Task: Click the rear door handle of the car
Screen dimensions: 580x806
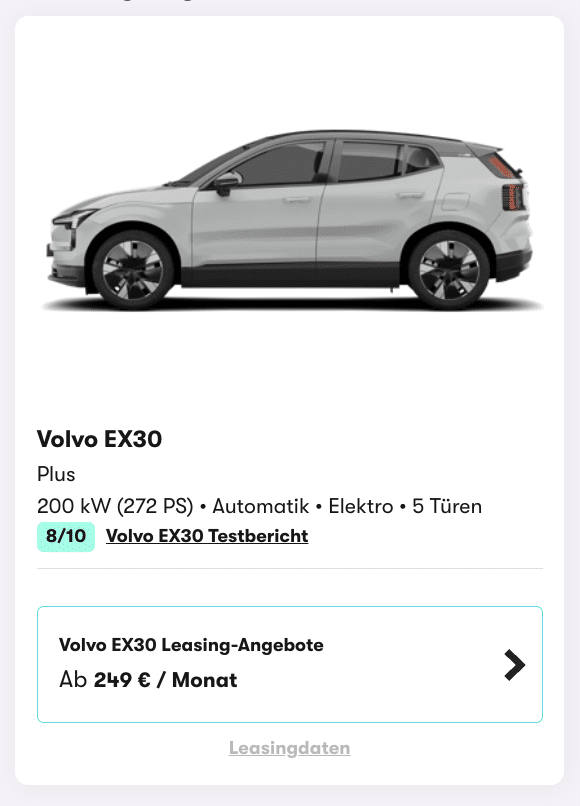Action: click(x=410, y=195)
